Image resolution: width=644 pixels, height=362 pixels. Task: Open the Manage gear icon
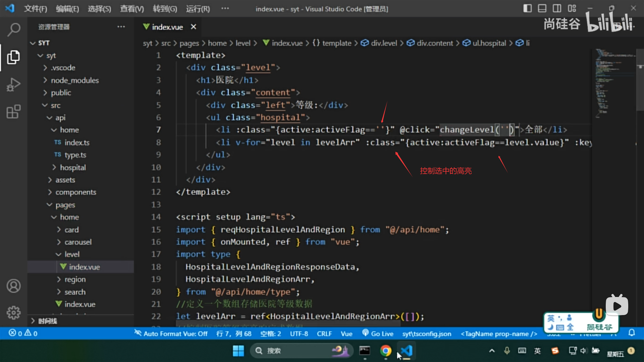(13, 312)
